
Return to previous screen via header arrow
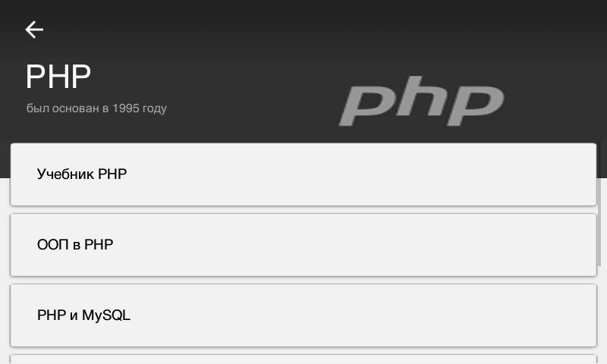click(x=34, y=30)
